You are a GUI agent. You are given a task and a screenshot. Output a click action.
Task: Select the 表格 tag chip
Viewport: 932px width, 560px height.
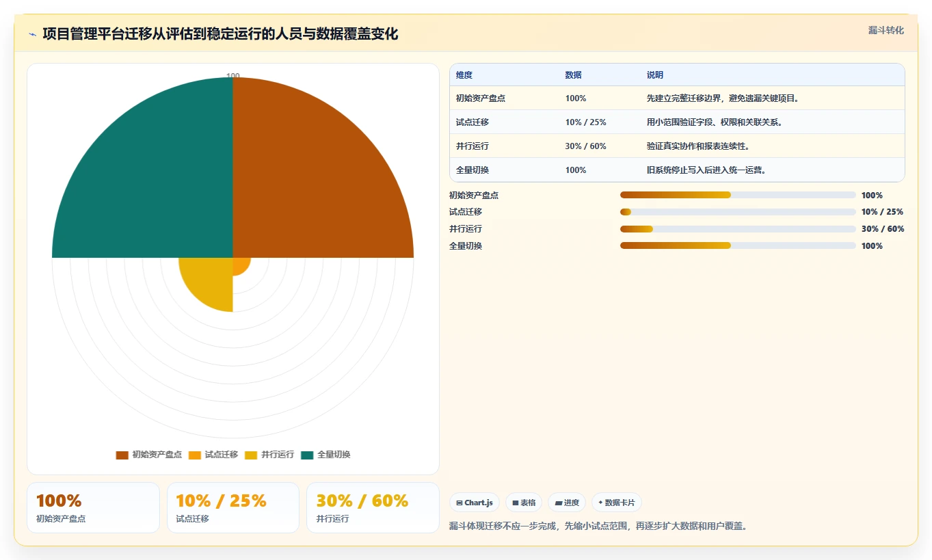pyautogui.click(x=524, y=503)
